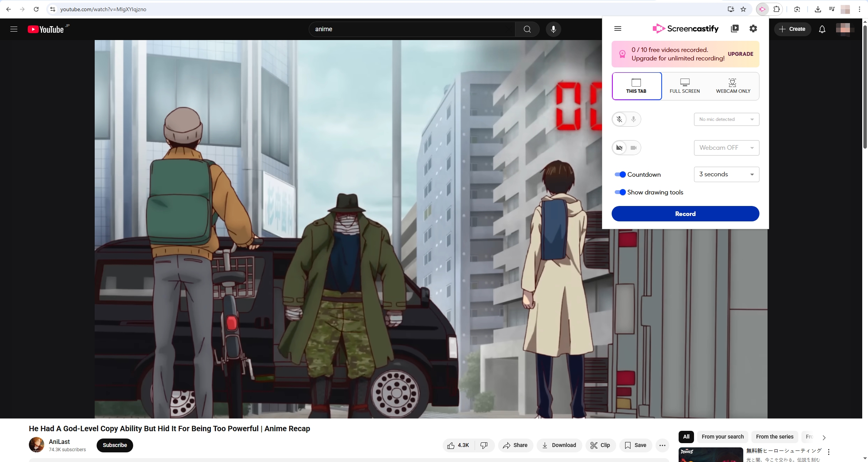Open the Webcam OFF dropdown

coord(726,148)
